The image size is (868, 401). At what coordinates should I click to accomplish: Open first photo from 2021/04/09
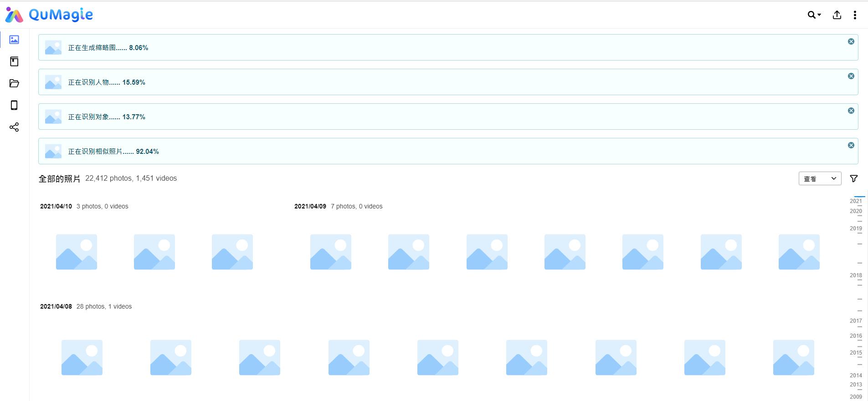(331, 252)
